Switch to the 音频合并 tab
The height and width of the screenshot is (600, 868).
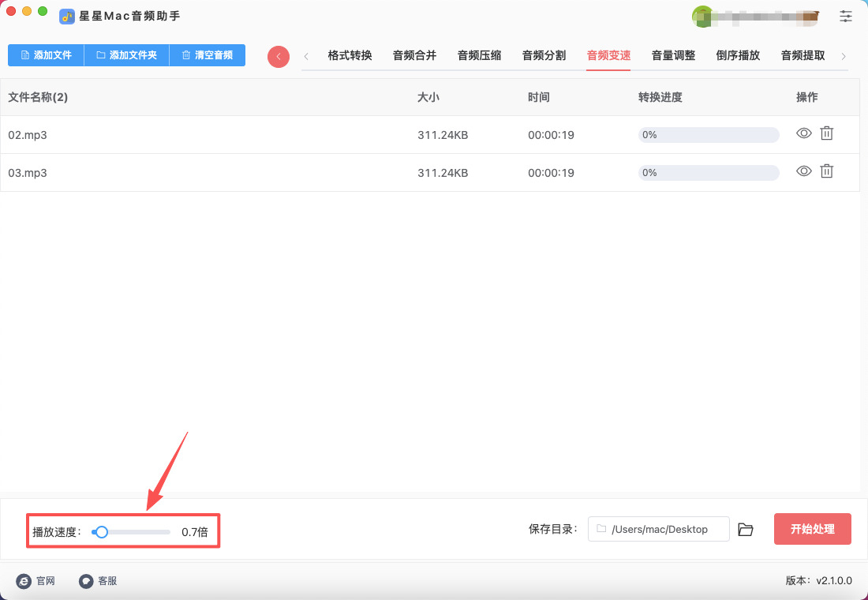[414, 55]
